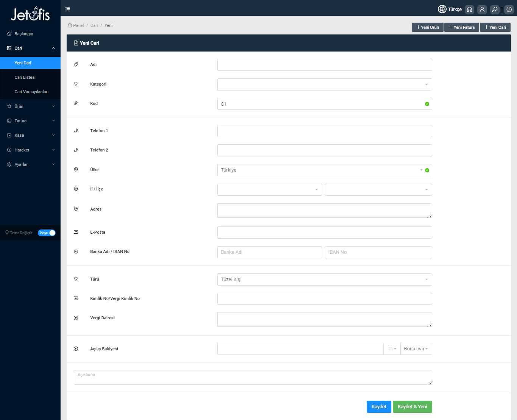Focus the Adres text area

coord(324,211)
